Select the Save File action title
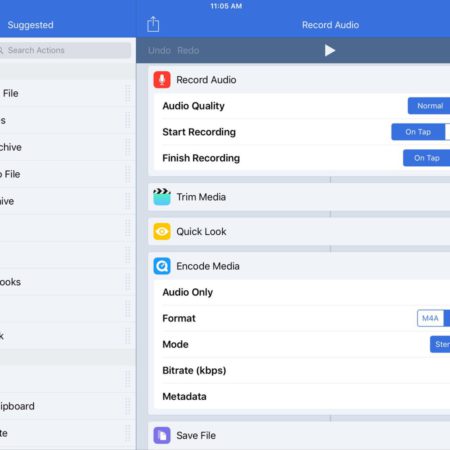Screen dimensions: 450x450 coord(196,436)
